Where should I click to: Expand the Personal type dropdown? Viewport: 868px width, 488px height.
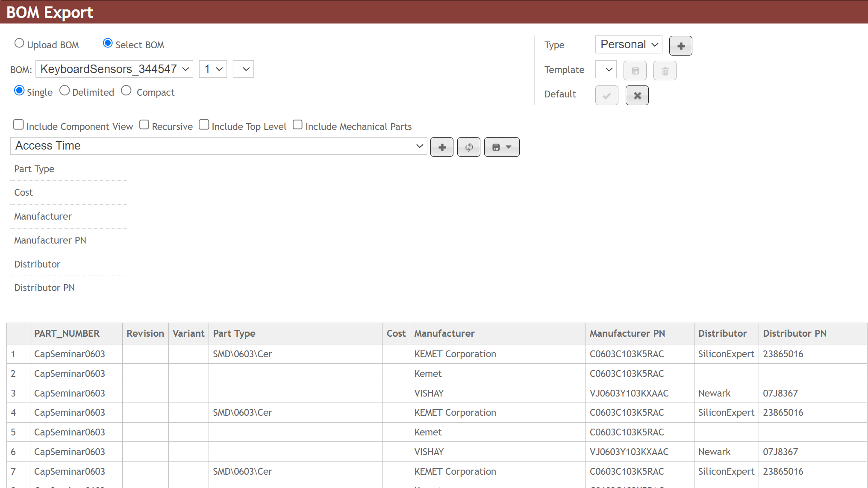click(628, 45)
